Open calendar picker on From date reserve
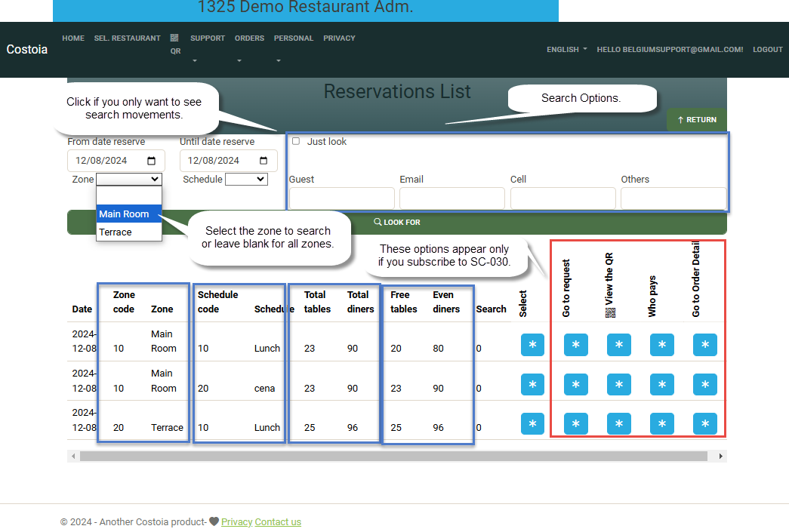Image resolution: width=789 pixels, height=532 pixels. pyautogui.click(x=151, y=161)
